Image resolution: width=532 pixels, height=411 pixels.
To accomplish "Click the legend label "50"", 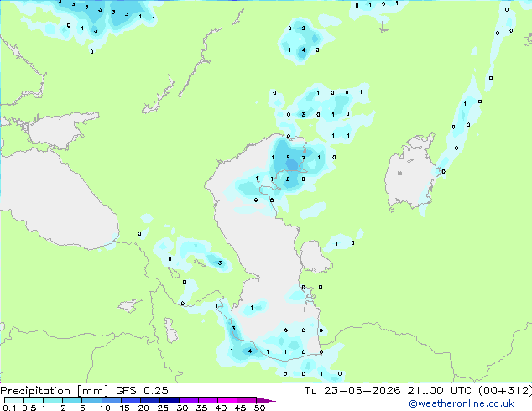I will 259,408.
